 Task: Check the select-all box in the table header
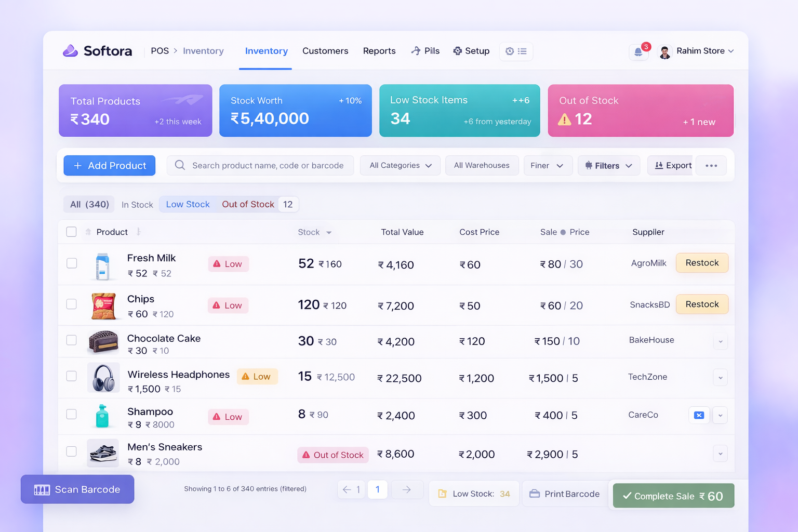click(71, 232)
